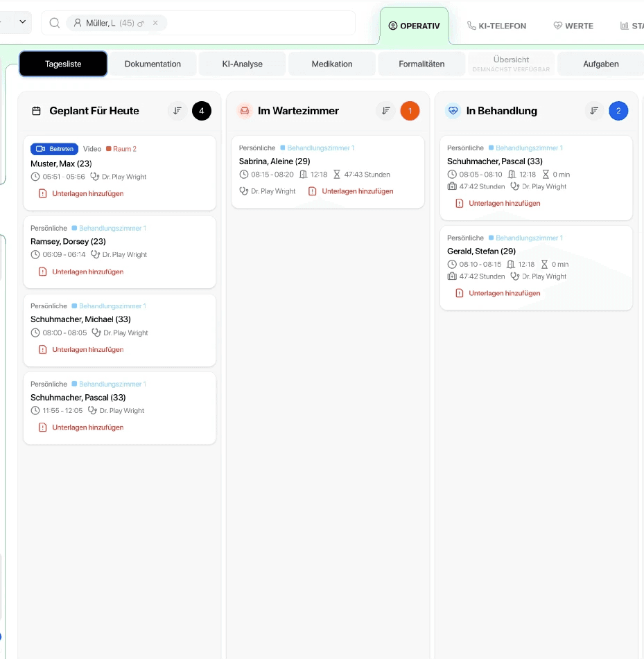The image size is (644, 663).
Task: Open the KI-TELEFON tab
Action: 496,26
